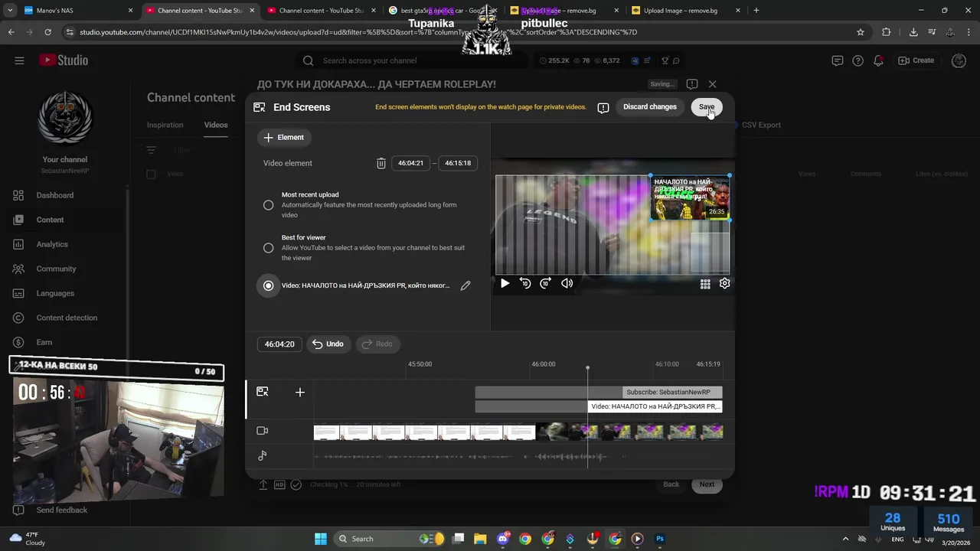The width and height of the screenshot is (980, 551).
Task: Click Discard changes button
Action: click(649, 107)
